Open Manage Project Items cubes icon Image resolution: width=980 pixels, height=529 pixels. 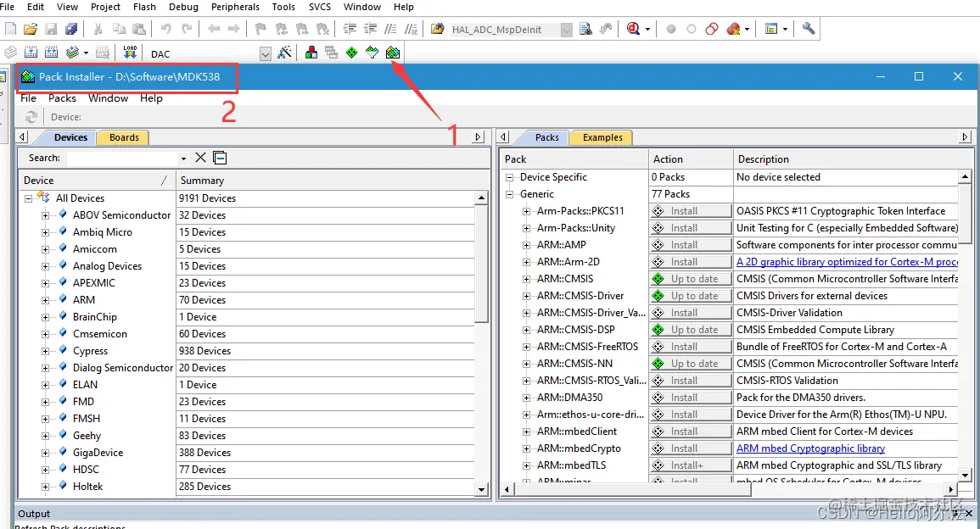pyautogui.click(x=311, y=53)
